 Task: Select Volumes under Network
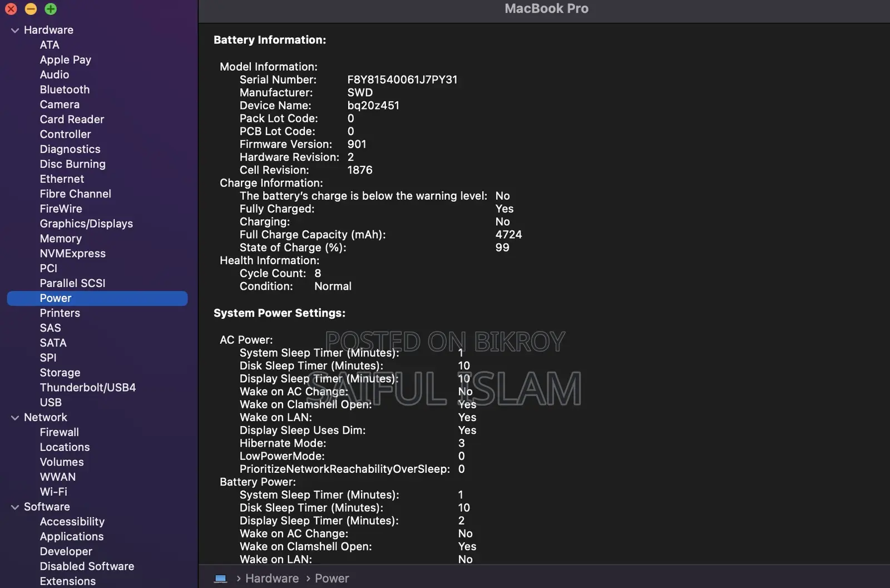coord(62,462)
